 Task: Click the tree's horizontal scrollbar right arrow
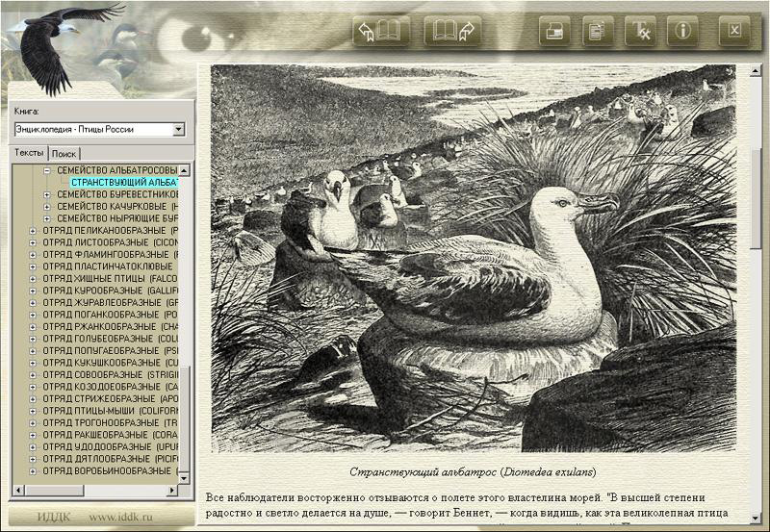pos(174,492)
